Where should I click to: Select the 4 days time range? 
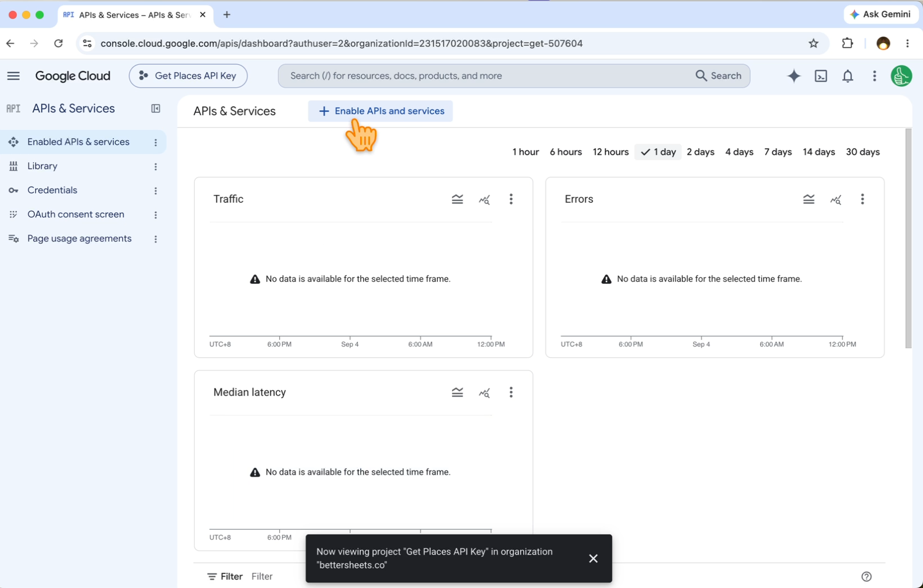(739, 152)
